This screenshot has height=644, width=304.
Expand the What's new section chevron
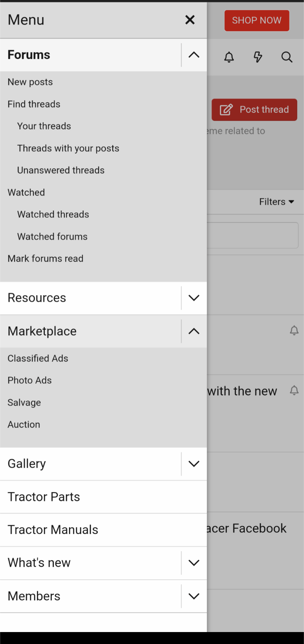[194, 563]
